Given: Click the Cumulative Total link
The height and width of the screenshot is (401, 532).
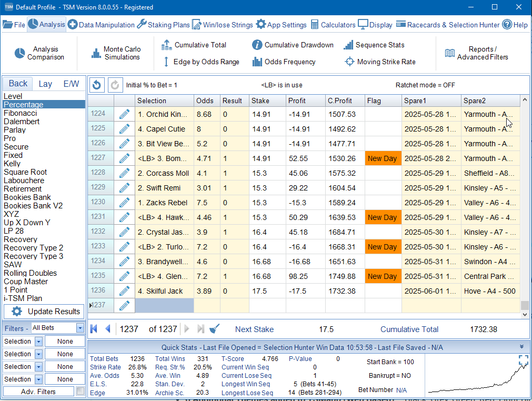Looking at the screenshot, I should 409,329.
